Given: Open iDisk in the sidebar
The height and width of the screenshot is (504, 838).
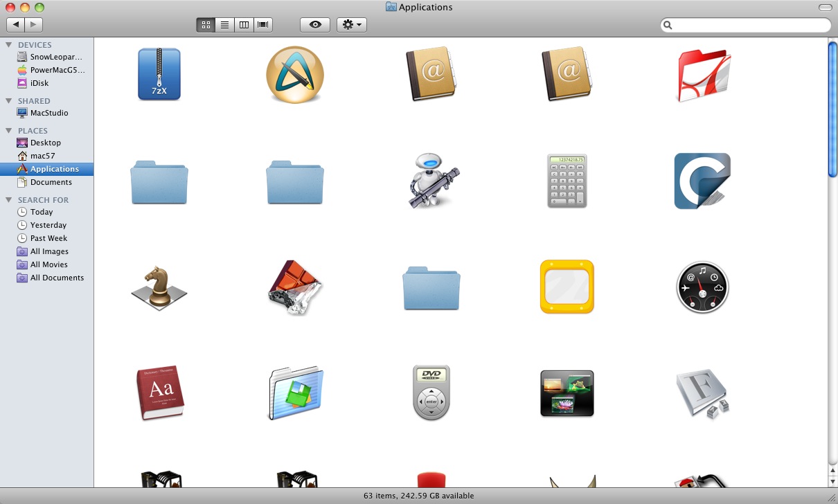Looking at the screenshot, I should click(47, 83).
